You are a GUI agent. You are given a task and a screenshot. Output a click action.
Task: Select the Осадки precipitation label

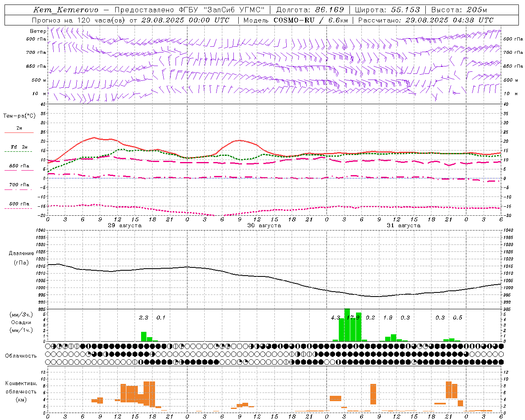(x=21, y=322)
